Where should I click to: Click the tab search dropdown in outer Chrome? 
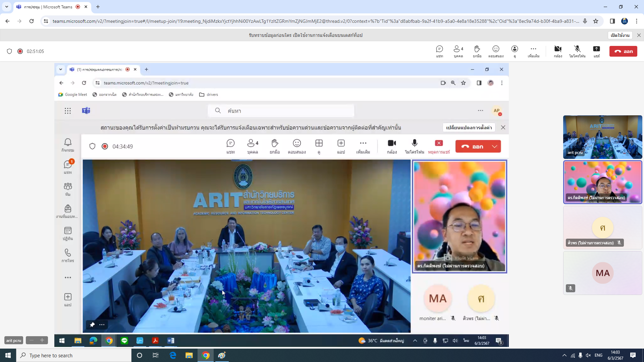7,7
